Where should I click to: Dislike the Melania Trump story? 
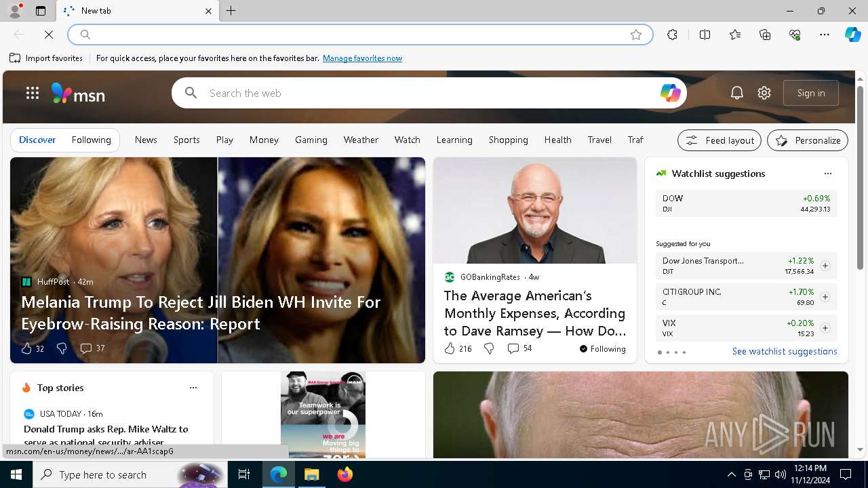[62, 348]
